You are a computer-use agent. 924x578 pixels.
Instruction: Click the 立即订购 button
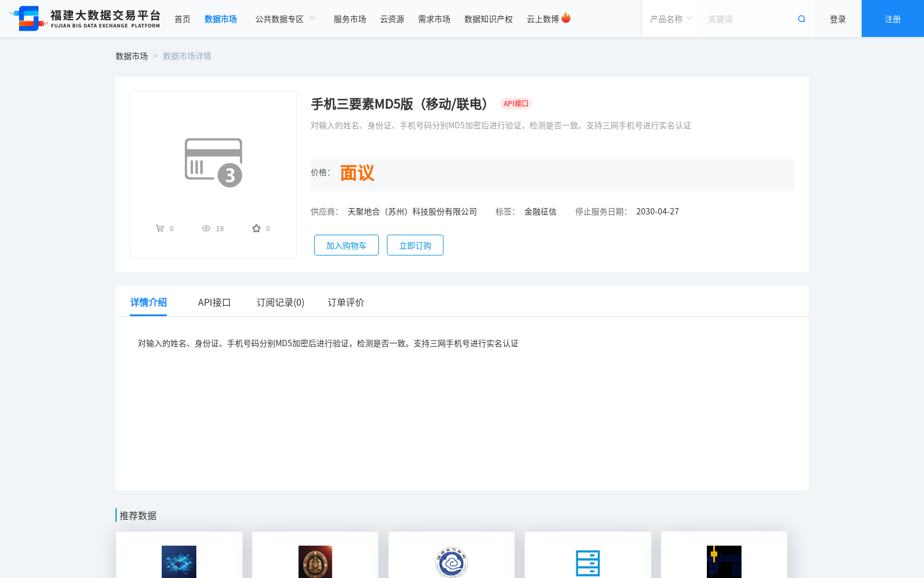pyautogui.click(x=415, y=245)
